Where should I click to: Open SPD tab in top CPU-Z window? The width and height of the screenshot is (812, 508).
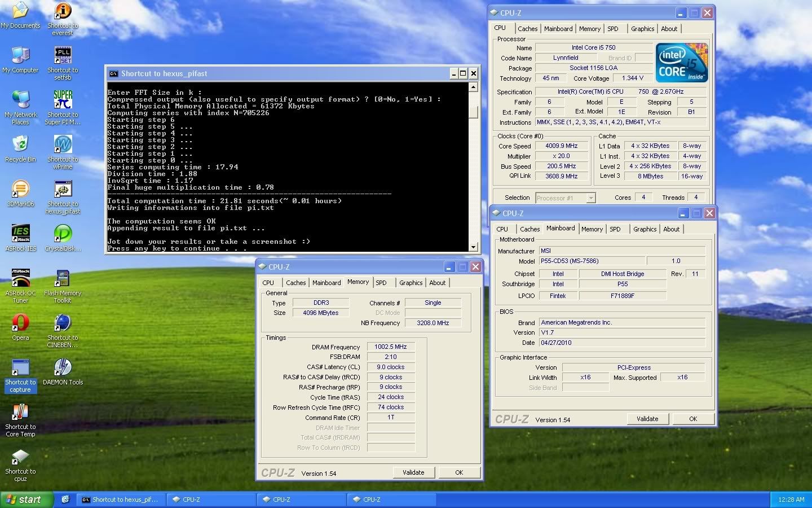coord(613,29)
